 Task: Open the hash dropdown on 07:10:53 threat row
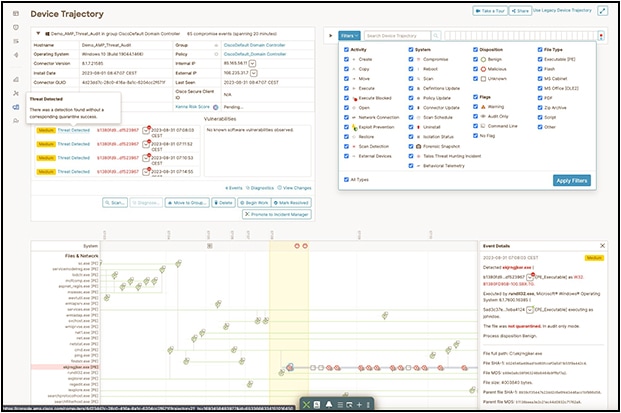point(146,158)
